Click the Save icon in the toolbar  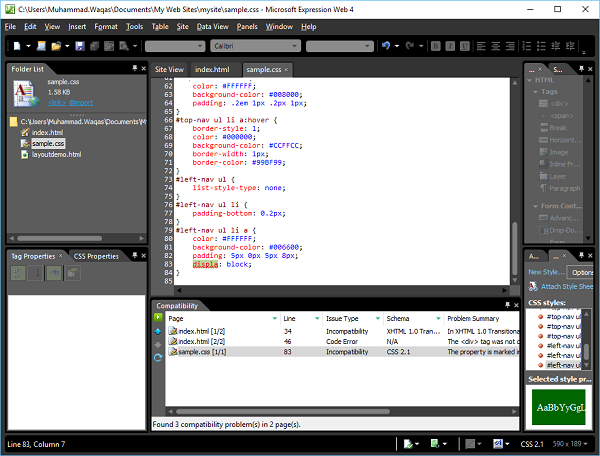click(x=80, y=46)
